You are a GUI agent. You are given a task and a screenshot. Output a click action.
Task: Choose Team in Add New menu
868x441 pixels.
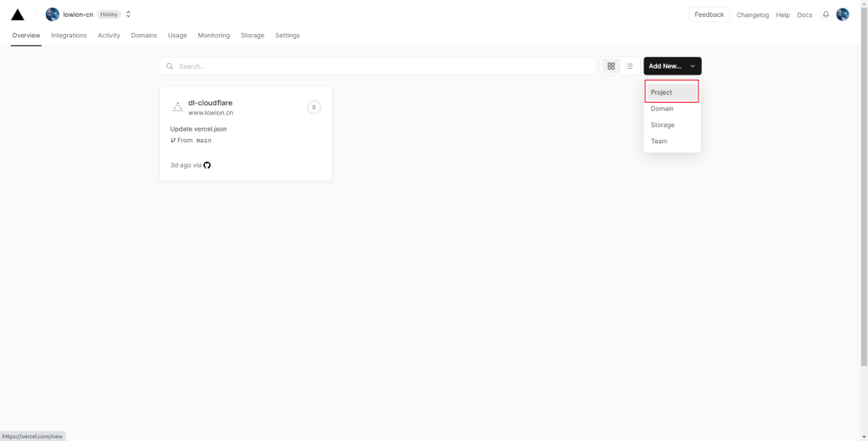click(672, 141)
